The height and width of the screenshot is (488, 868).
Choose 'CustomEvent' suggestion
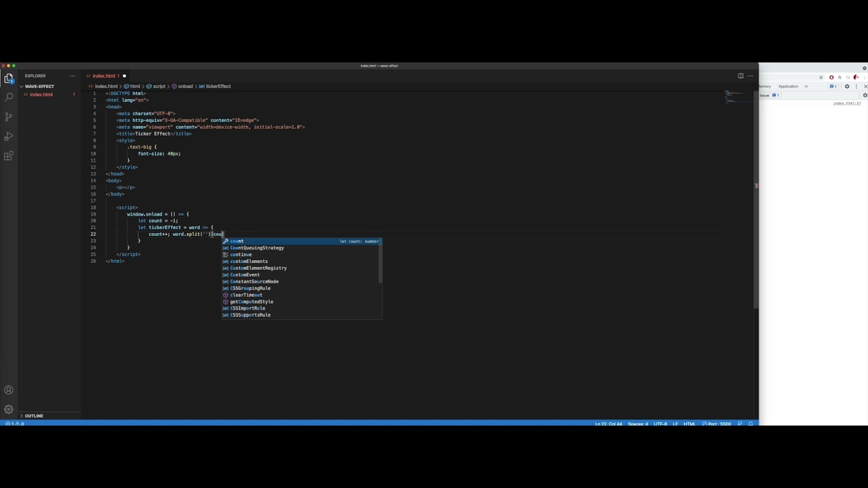(x=302, y=275)
